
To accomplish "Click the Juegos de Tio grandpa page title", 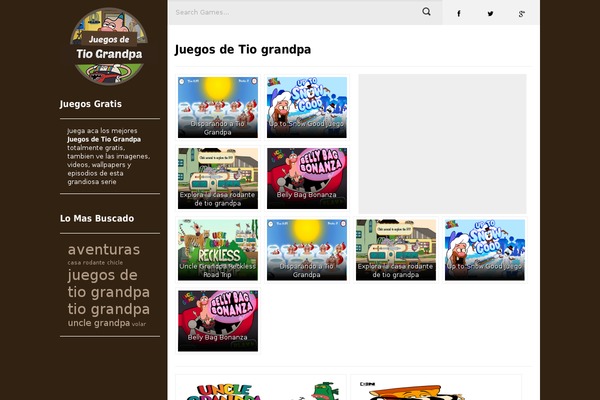I will [243, 49].
